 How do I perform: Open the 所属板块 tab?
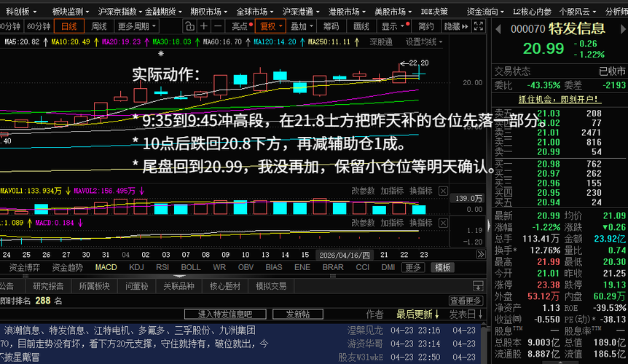pos(95,286)
